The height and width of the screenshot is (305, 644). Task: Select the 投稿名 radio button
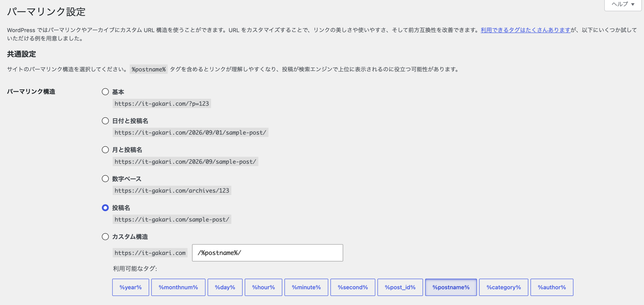click(105, 208)
